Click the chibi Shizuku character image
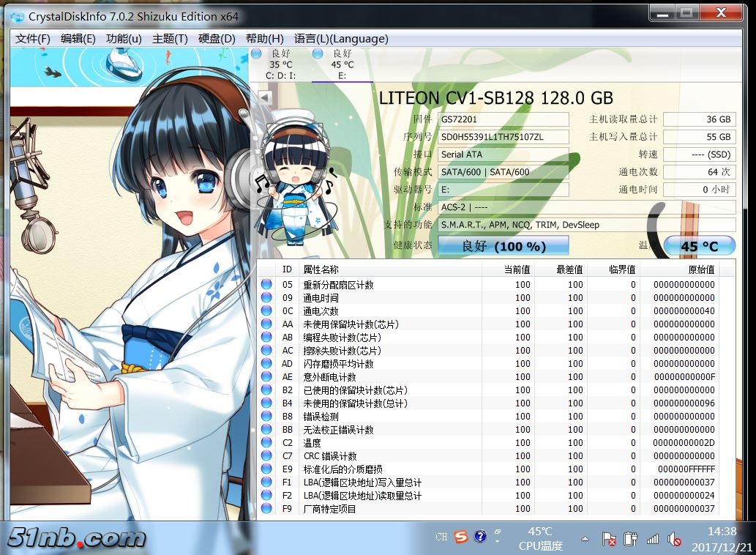756x555 pixels. [292, 179]
